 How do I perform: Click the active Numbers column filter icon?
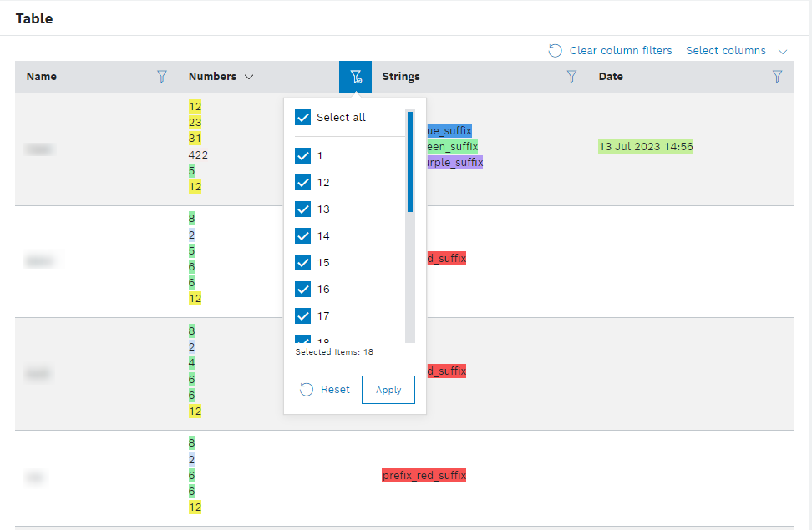pos(356,77)
